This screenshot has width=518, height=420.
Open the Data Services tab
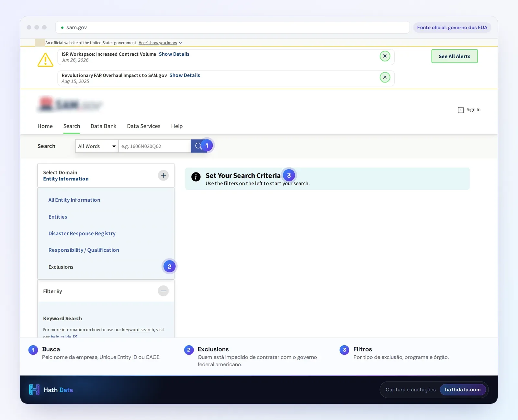[144, 126]
